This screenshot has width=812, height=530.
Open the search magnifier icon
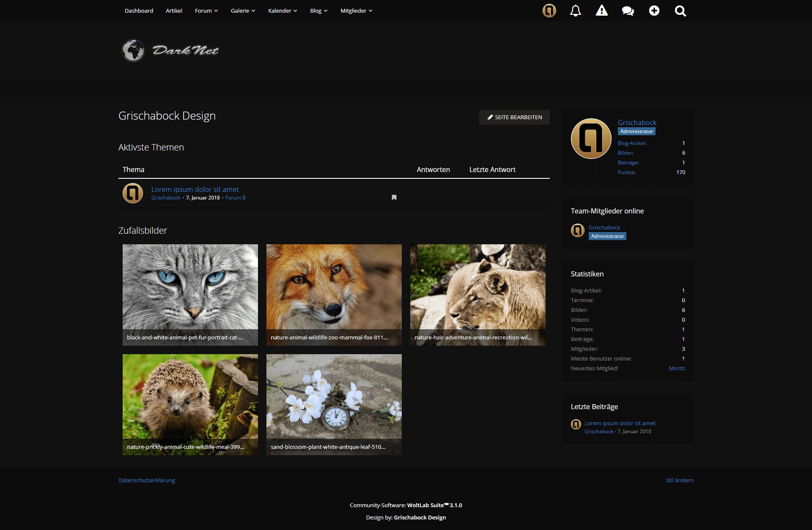(680, 11)
